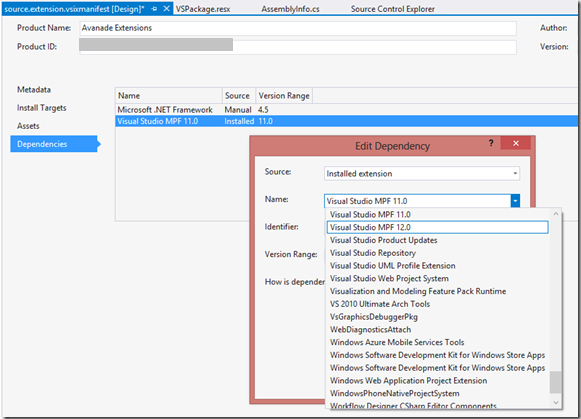Choose Visual Studio Web Project System
The width and height of the screenshot is (581, 419).
[438, 278]
